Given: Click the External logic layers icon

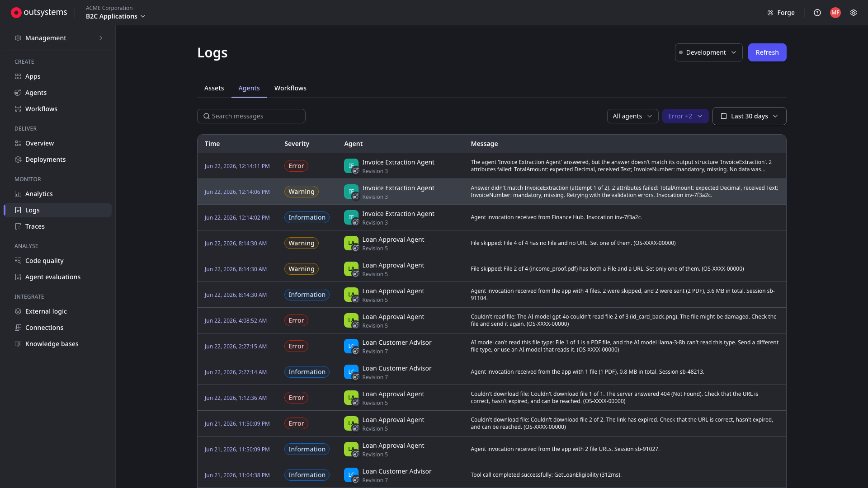Looking at the screenshot, I should point(18,311).
